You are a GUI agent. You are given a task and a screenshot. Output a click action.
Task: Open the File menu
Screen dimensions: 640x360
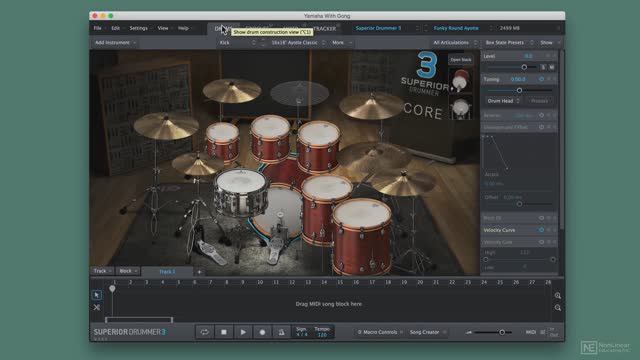[98, 28]
